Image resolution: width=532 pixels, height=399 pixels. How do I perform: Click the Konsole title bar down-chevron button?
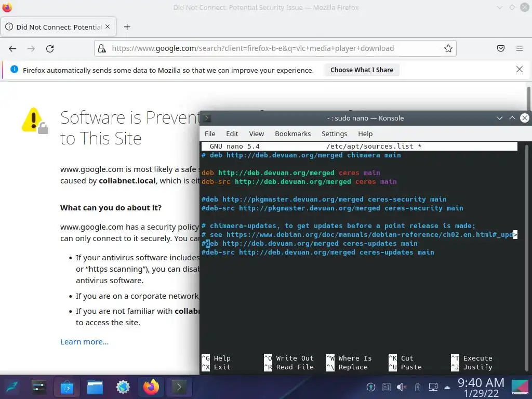point(499,118)
